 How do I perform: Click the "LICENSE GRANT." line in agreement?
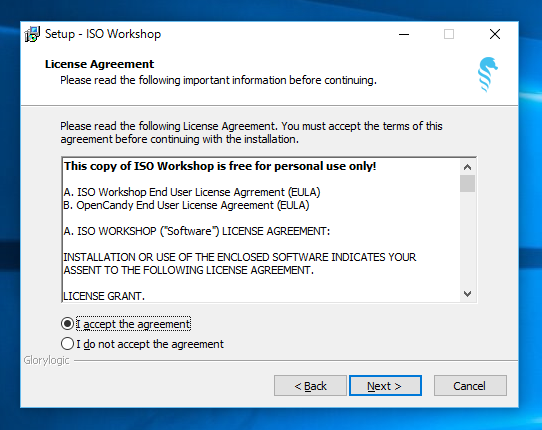click(x=104, y=296)
